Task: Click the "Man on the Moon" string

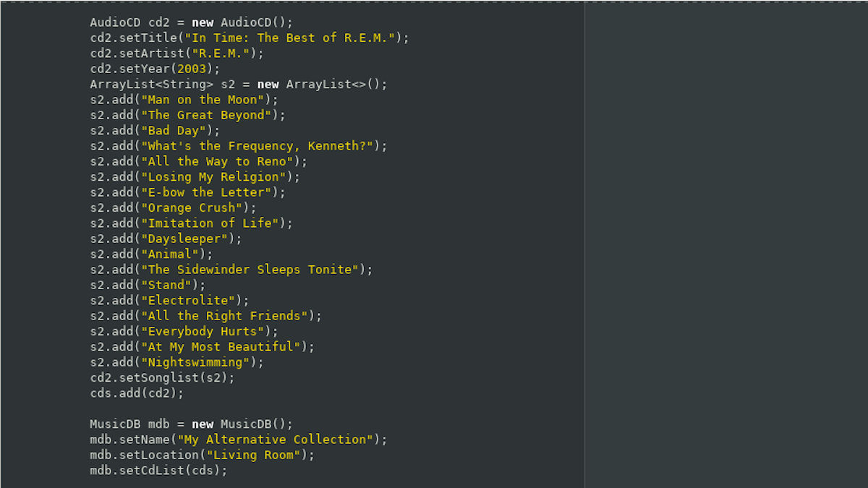Action: click(x=206, y=100)
